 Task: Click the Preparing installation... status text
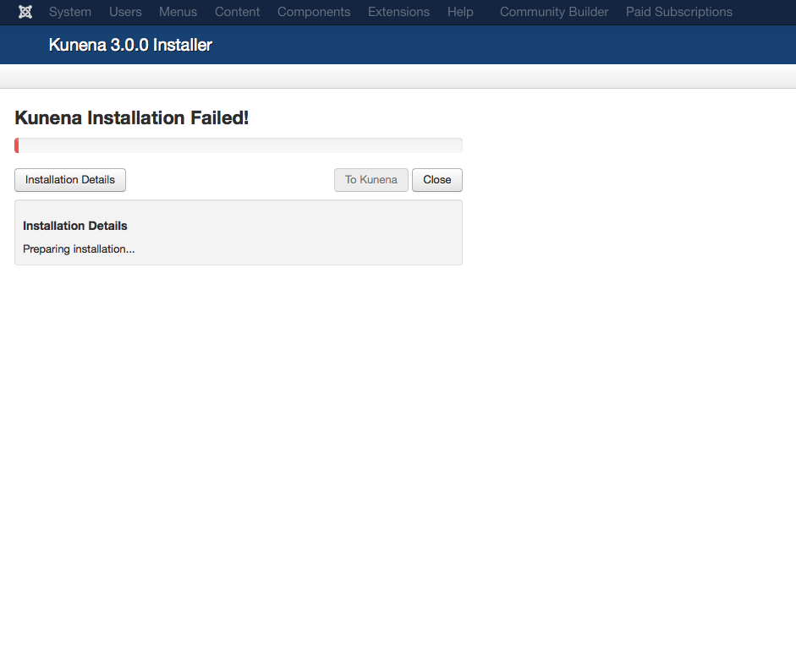pyautogui.click(x=79, y=249)
